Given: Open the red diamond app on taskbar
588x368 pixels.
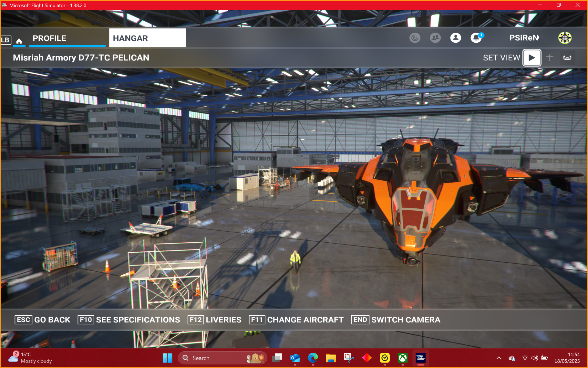Looking at the screenshot, I should pos(367,358).
